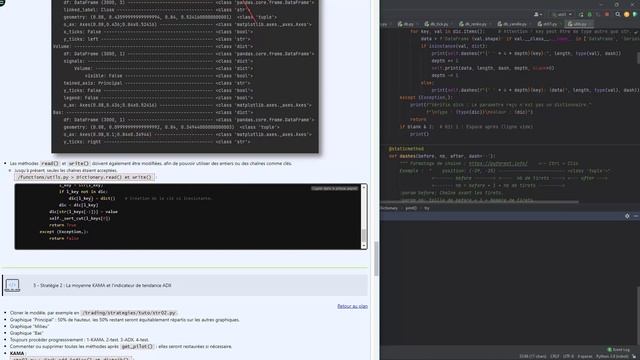Click the '4 spaces' indent setting
The image size is (640, 360).
pos(584,356)
